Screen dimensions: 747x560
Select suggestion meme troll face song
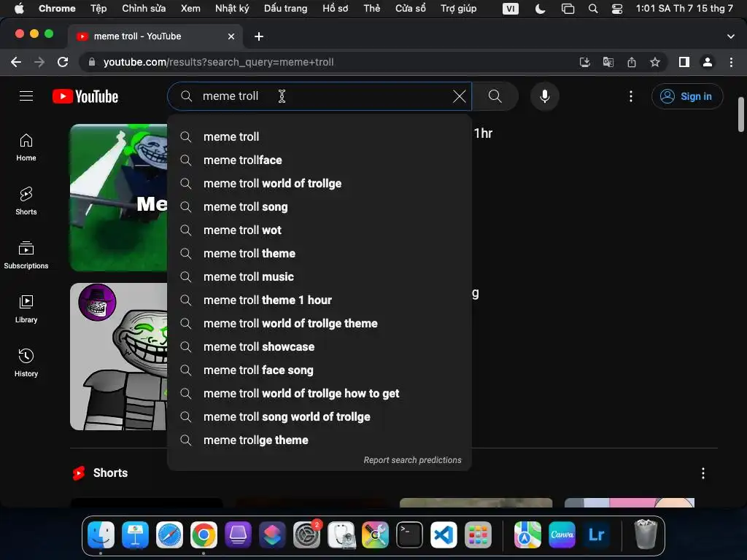320,370
